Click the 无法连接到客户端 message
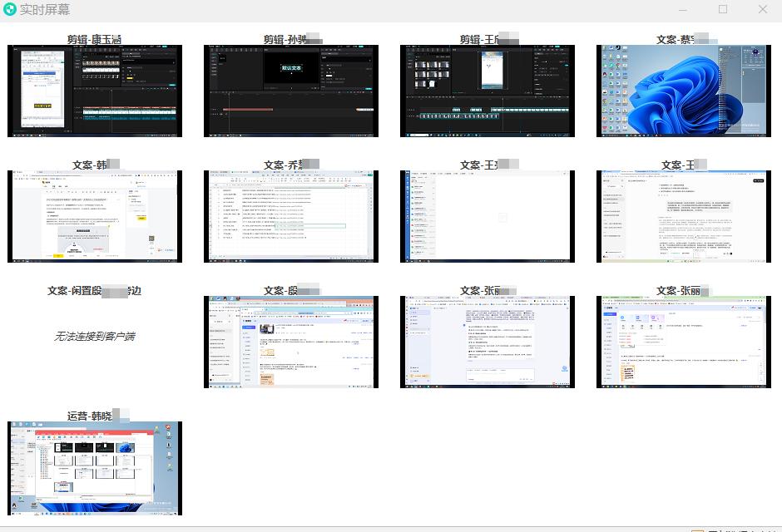 coord(94,336)
